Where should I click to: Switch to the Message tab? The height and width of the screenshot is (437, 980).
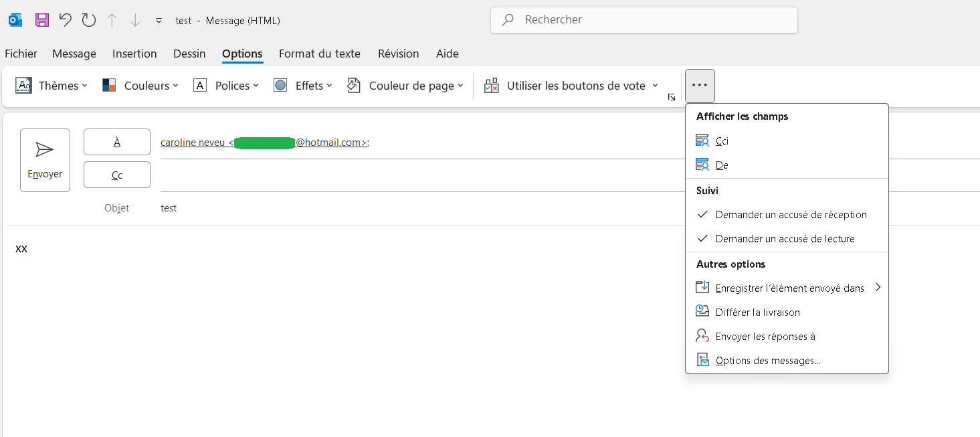point(74,54)
